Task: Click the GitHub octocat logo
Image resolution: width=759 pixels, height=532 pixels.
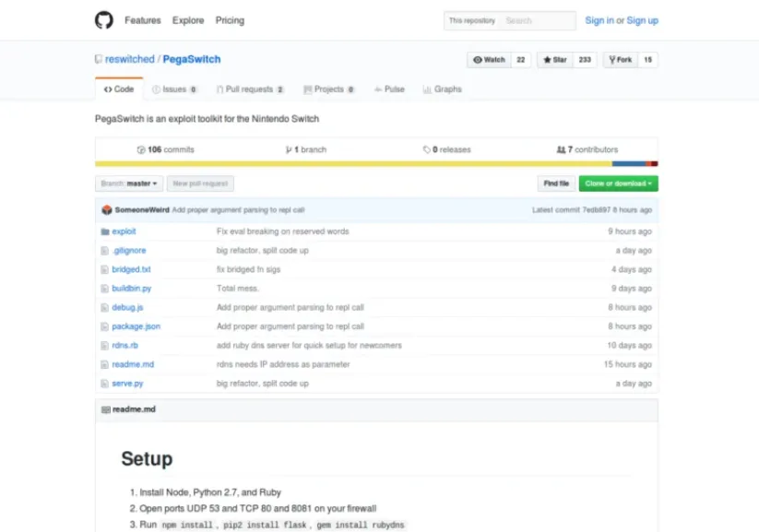Action: tap(103, 19)
